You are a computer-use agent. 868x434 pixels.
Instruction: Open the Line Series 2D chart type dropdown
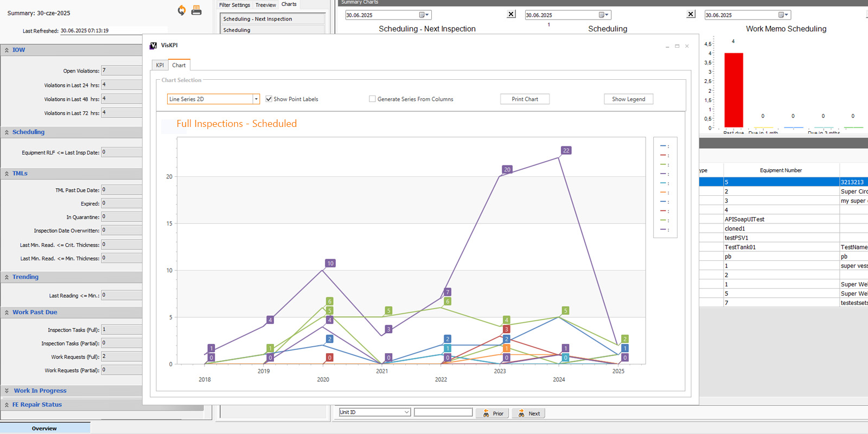[256, 99]
